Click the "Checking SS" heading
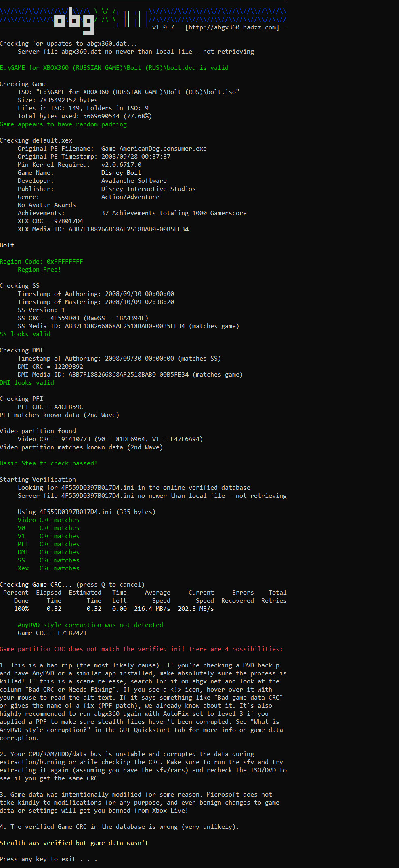Screen dimensions: 399x868 pyautogui.click(x=20, y=286)
